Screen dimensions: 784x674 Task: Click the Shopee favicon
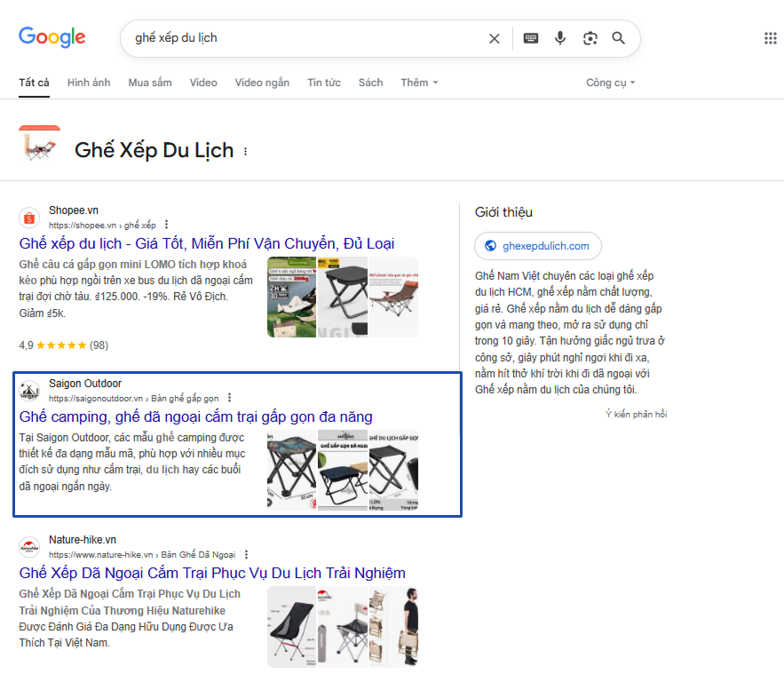tap(29, 218)
